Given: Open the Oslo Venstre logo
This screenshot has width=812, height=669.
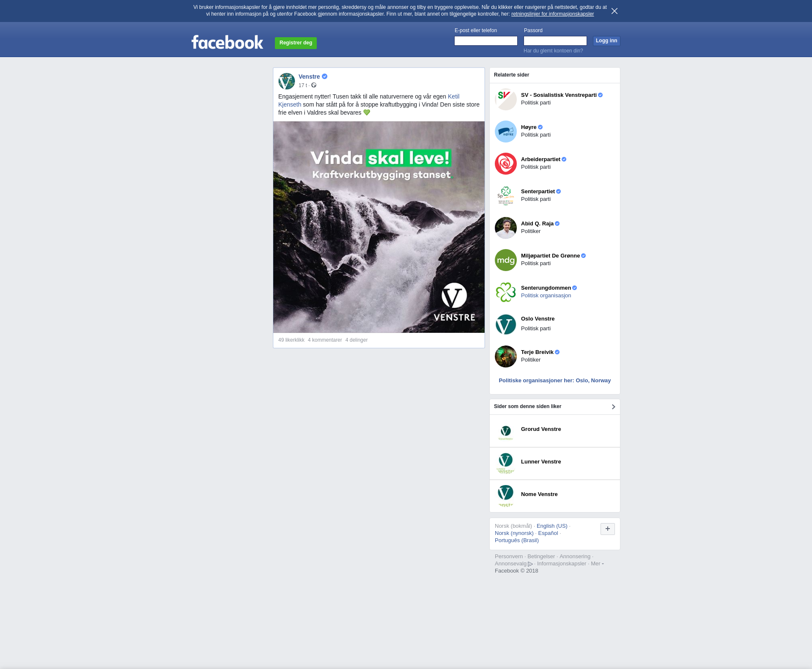Looking at the screenshot, I should [x=506, y=324].
